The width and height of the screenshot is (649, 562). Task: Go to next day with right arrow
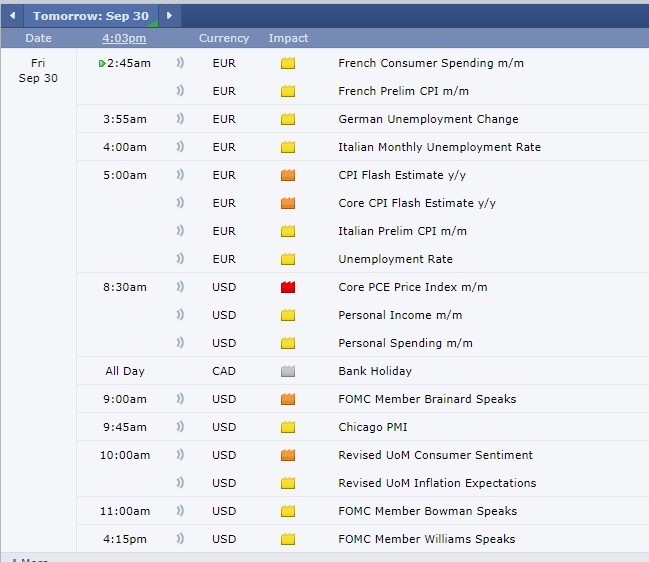[170, 15]
